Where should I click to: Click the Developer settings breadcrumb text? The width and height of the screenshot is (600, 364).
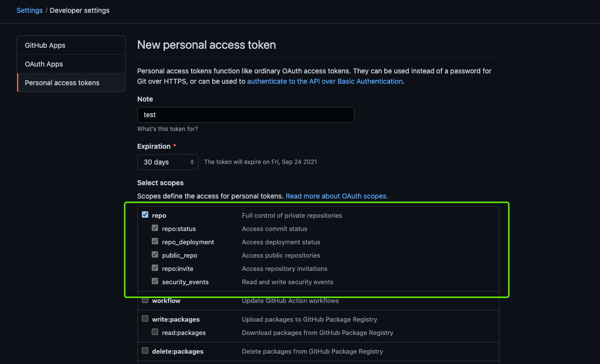point(80,10)
